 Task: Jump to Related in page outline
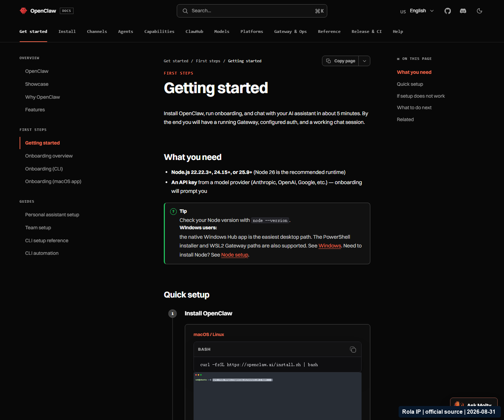[405, 119]
